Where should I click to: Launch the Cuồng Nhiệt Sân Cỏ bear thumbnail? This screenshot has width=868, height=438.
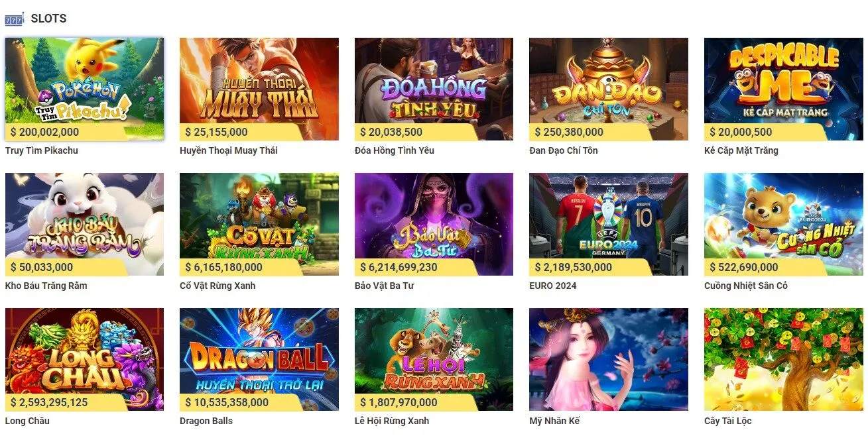tap(783, 219)
